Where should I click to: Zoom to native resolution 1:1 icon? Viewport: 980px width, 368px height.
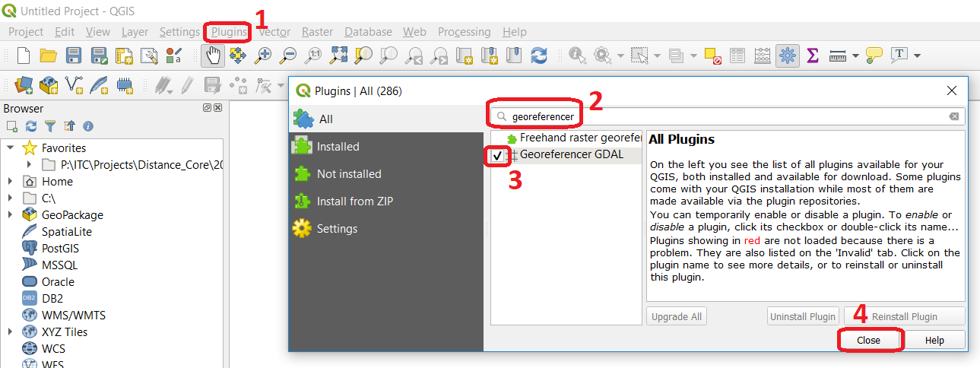[313, 56]
